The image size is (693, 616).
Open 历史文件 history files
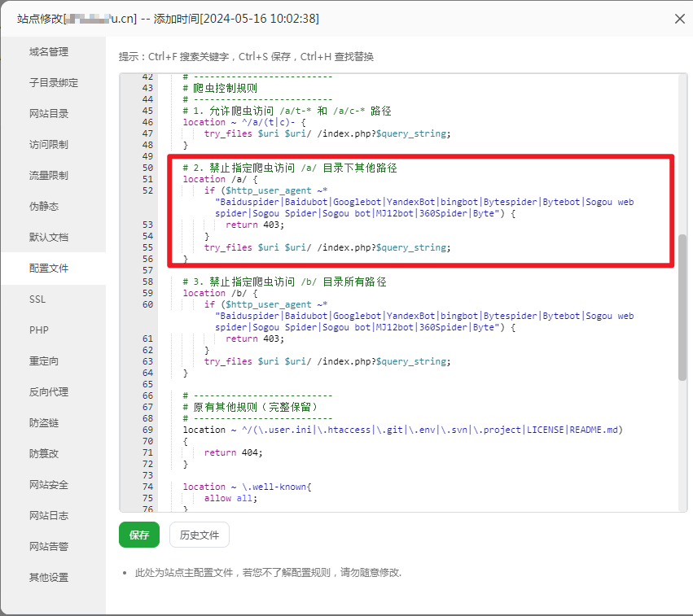200,535
